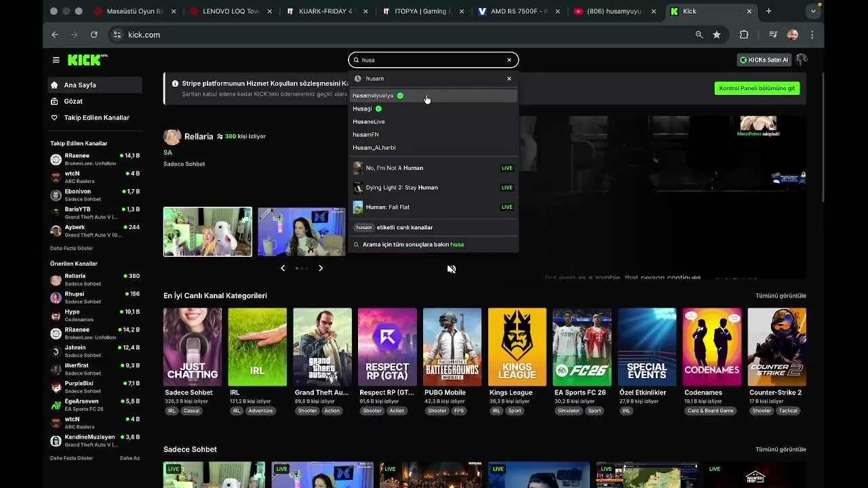Viewport: 868px width, 488px height.
Task: Open a new browser tab
Action: point(768,12)
